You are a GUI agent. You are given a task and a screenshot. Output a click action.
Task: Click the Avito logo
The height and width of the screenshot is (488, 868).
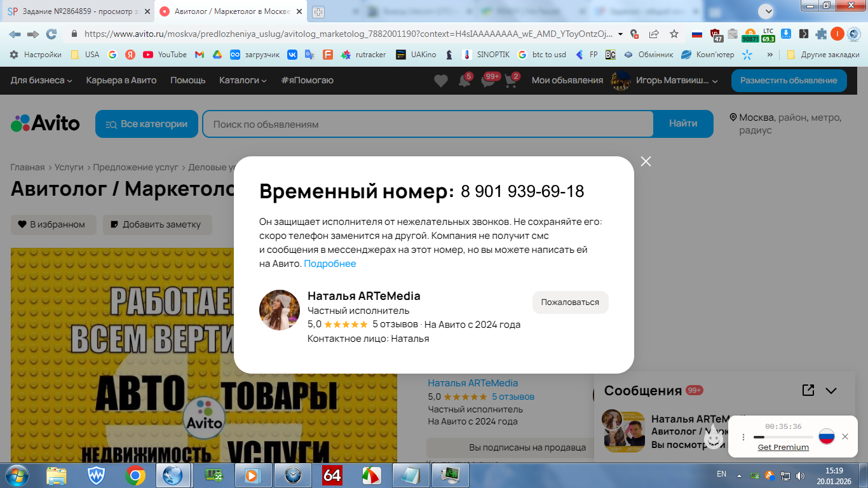[45, 123]
